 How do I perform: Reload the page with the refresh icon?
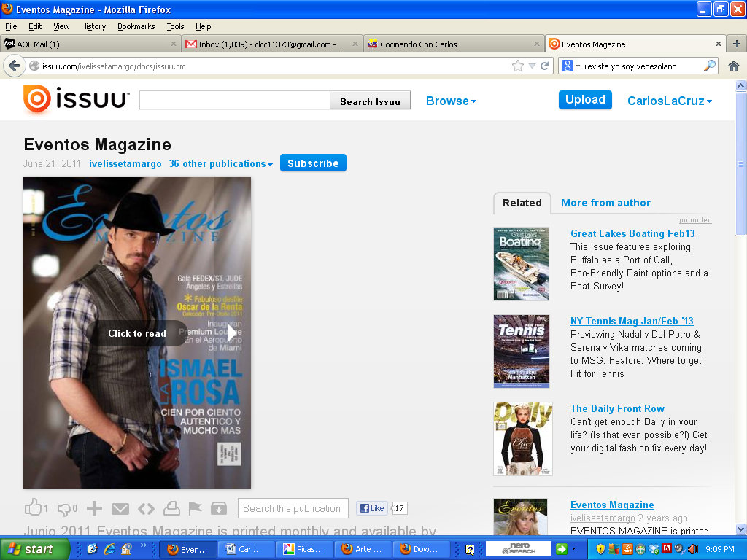coord(544,66)
